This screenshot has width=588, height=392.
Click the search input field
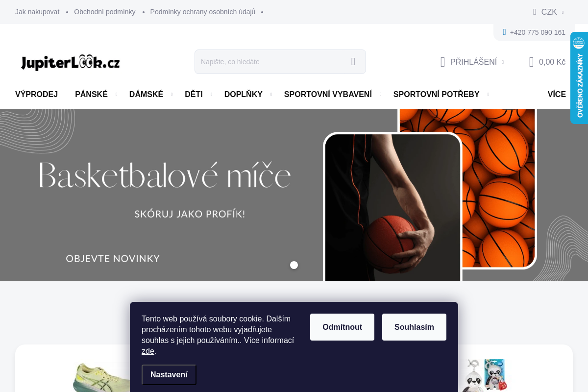[x=269, y=62]
